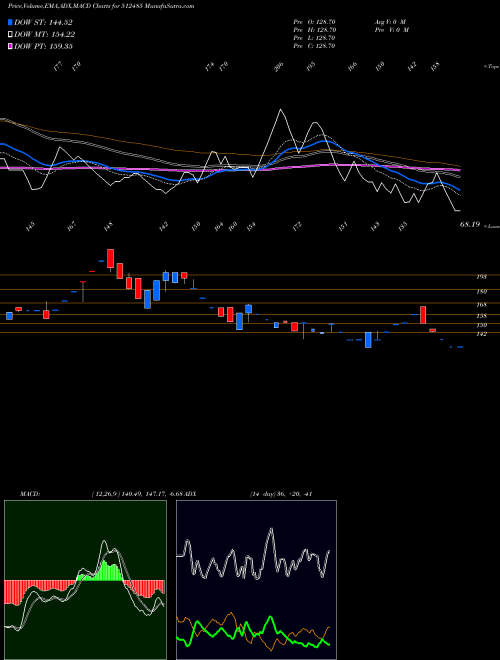The width and height of the screenshot is (500, 660).
Task: Click the white DOW MT legend swatch
Action: [x=10, y=34]
